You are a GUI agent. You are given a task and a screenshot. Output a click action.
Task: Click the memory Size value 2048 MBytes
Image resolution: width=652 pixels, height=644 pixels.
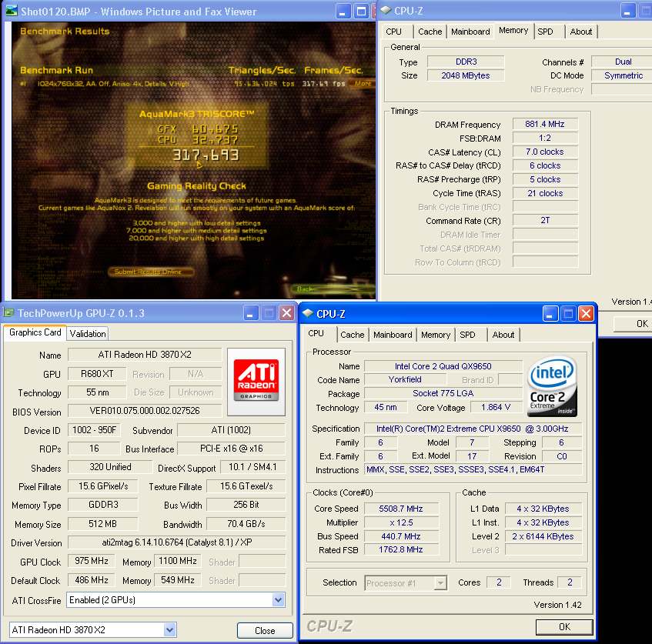click(x=466, y=75)
